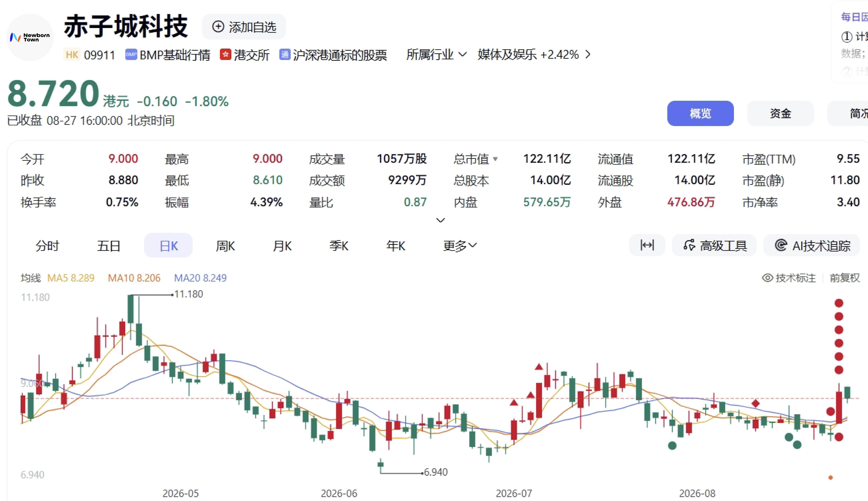Click the plus icon in 添加自选
868x501 pixels.
pyautogui.click(x=218, y=27)
